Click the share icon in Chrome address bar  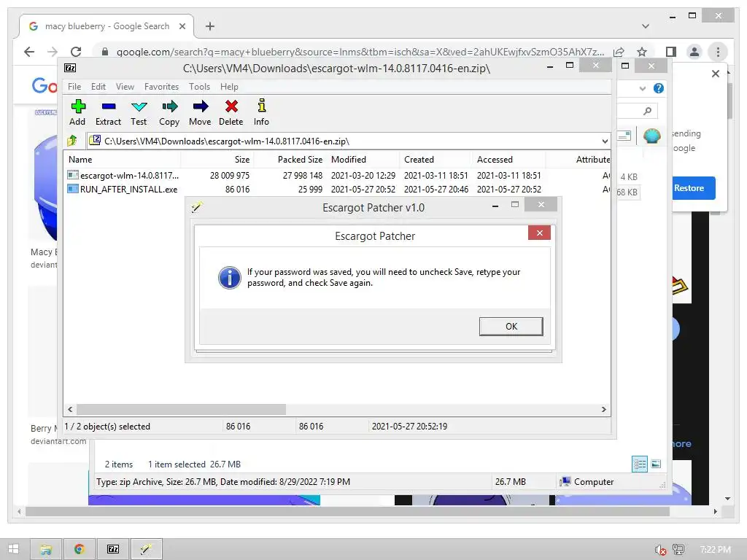pyautogui.click(x=619, y=52)
